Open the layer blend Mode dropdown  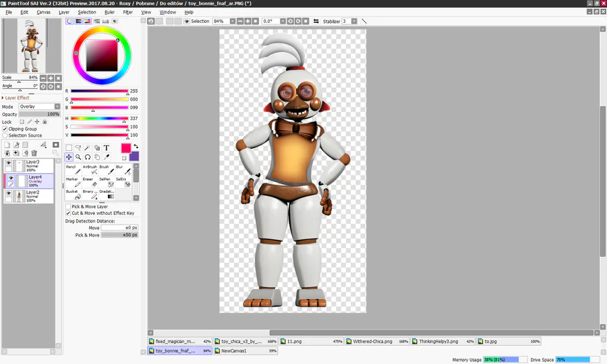pyautogui.click(x=40, y=107)
